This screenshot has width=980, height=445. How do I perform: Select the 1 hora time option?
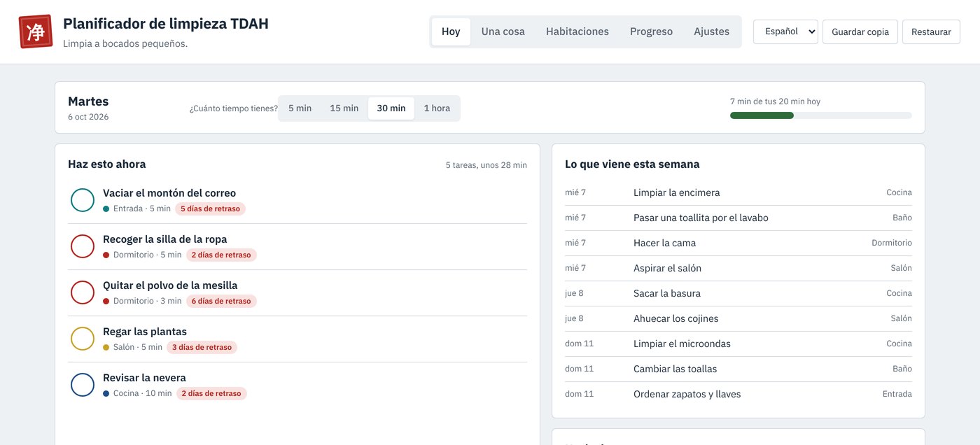(x=437, y=108)
